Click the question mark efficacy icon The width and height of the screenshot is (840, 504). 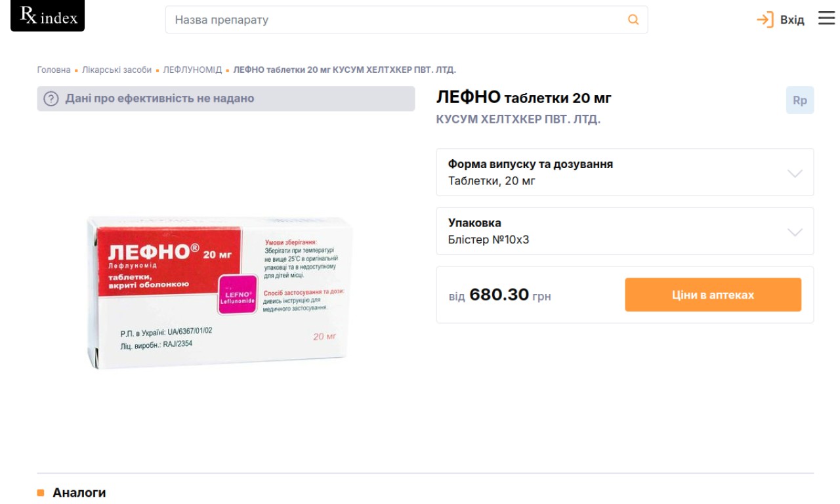tap(51, 99)
